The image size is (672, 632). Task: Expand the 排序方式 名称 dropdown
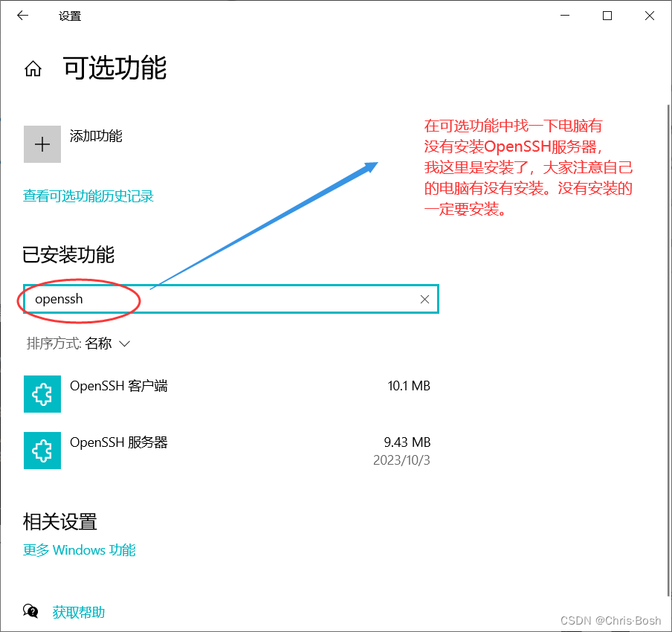[x=79, y=344]
